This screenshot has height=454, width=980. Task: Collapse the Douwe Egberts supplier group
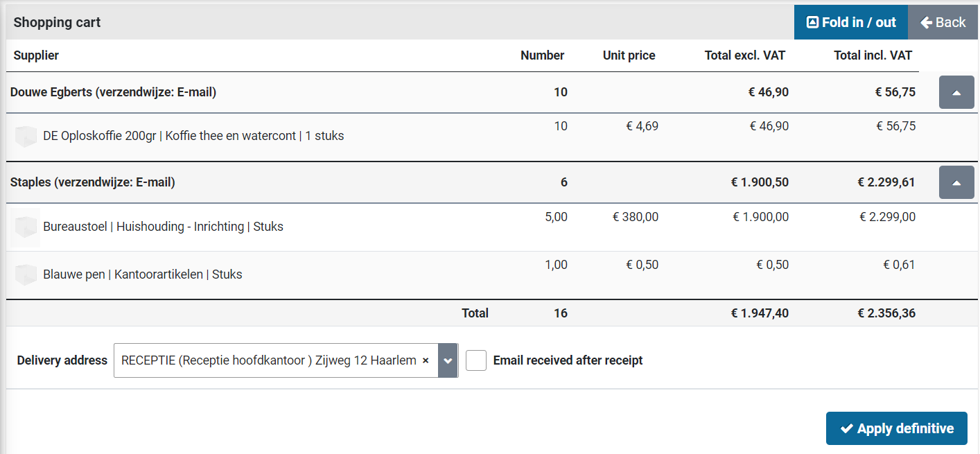coord(956,93)
